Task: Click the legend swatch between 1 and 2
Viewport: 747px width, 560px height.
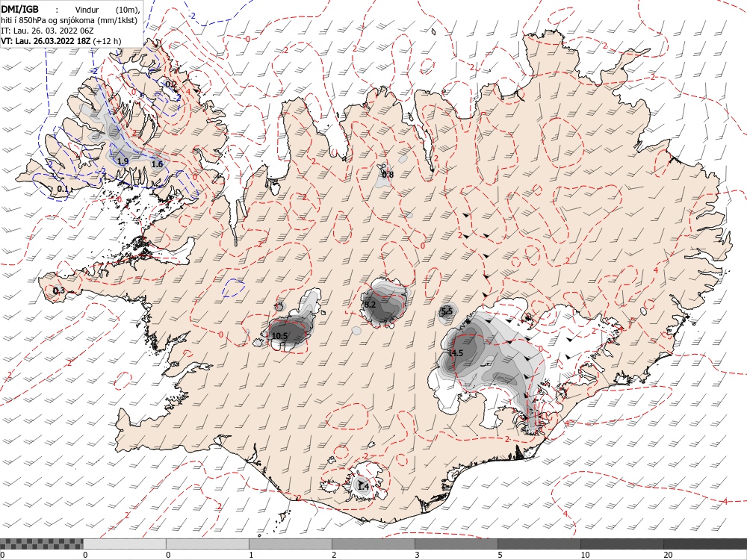Action: pyautogui.click(x=290, y=544)
